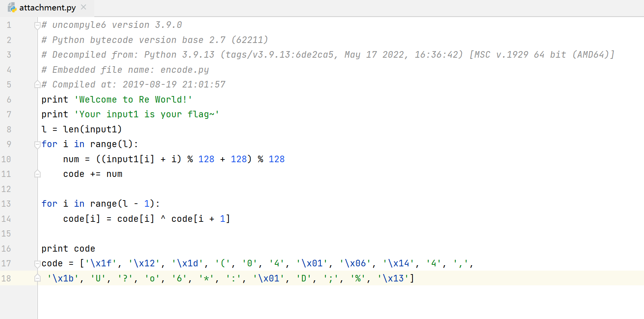
Task: Click the '\x1b' element on line 18
Action: pyautogui.click(x=63, y=278)
